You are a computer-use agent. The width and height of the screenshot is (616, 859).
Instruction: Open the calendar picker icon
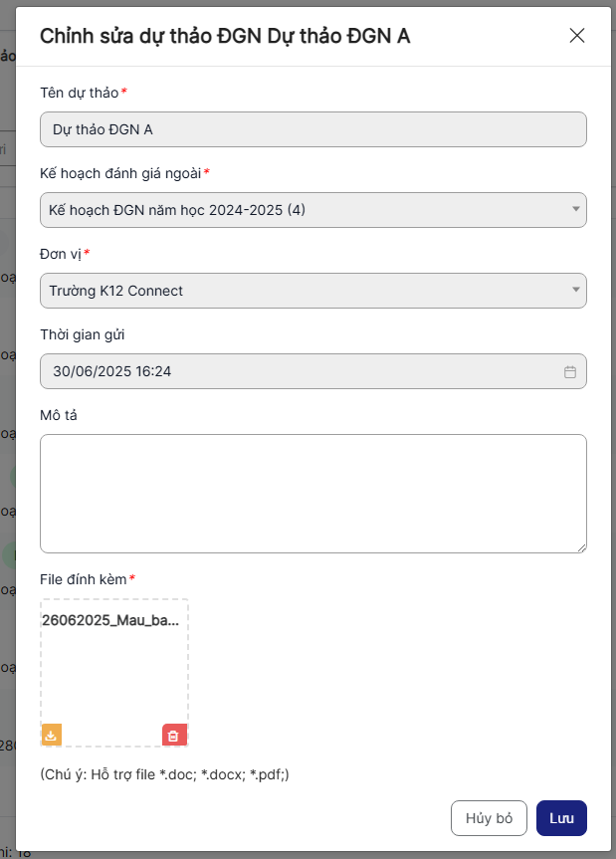(x=570, y=372)
